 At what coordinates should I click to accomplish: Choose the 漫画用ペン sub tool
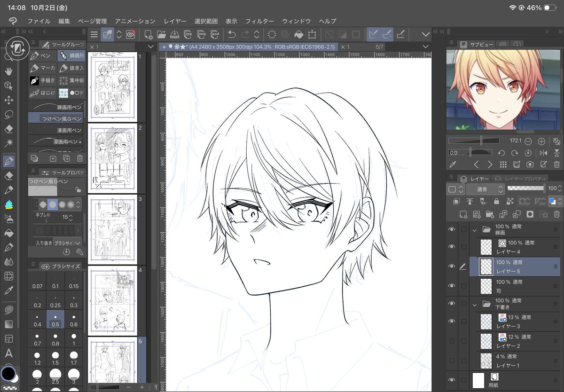coord(55,130)
